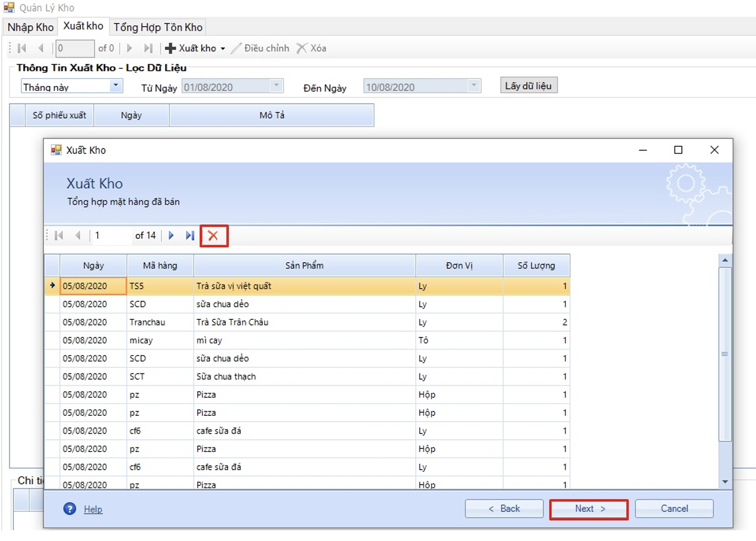Viewport: 756px width, 541px height.
Task: Select 'Sữa chua thạch' product cell
Action: click(x=305, y=377)
